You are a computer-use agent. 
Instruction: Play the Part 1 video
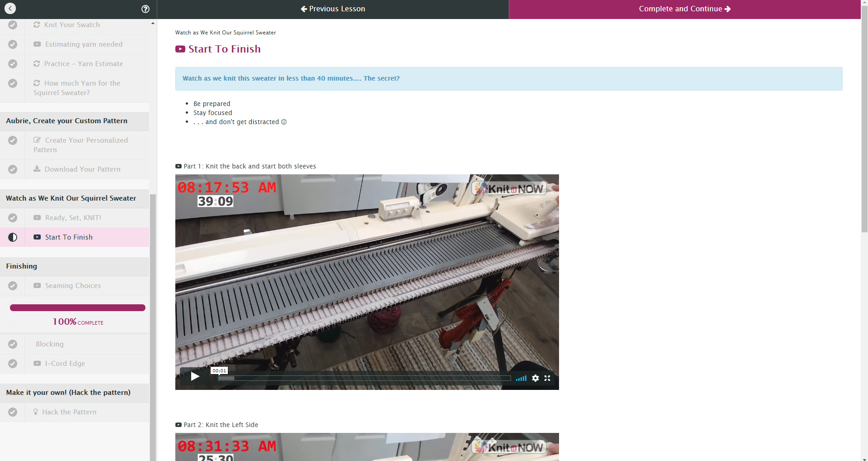point(195,377)
